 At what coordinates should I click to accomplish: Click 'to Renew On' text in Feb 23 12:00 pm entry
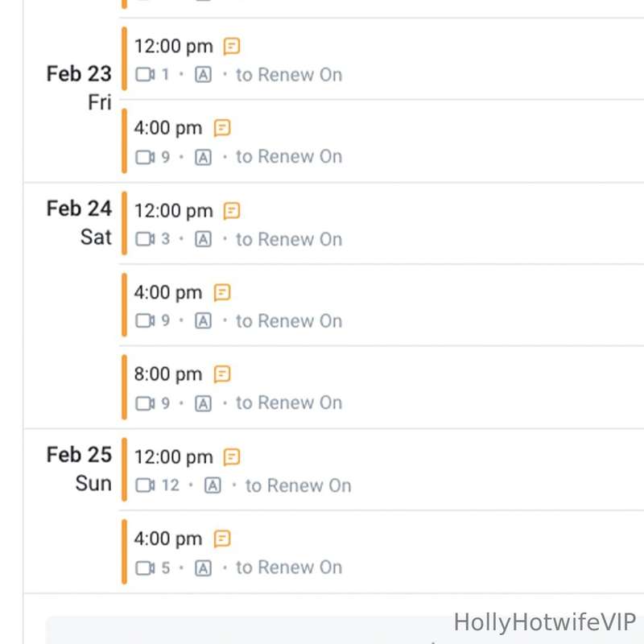(289, 75)
